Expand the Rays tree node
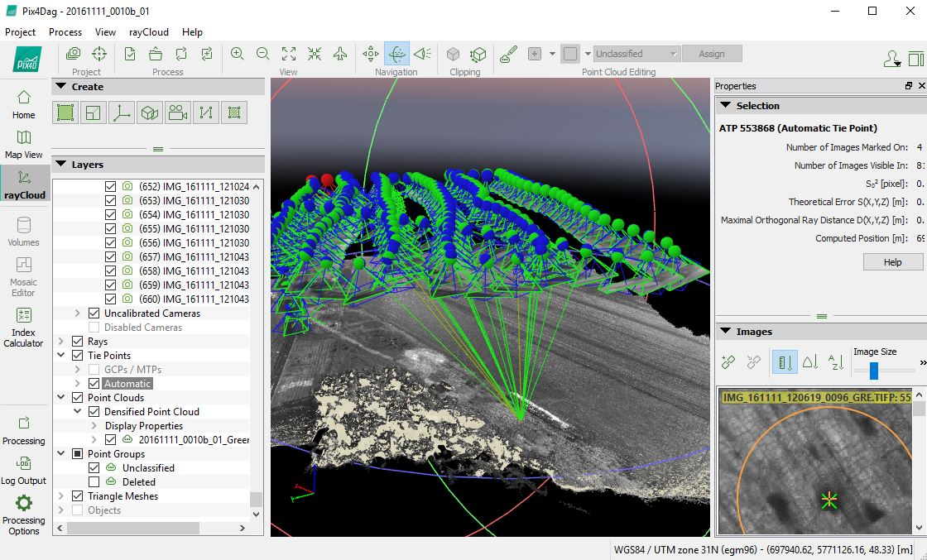The width and height of the screenshot is (927, 560). [x=61, y=342]
